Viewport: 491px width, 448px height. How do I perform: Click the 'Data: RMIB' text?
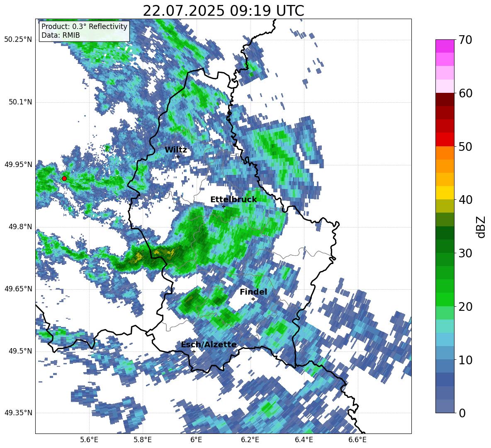click(61, 35)
